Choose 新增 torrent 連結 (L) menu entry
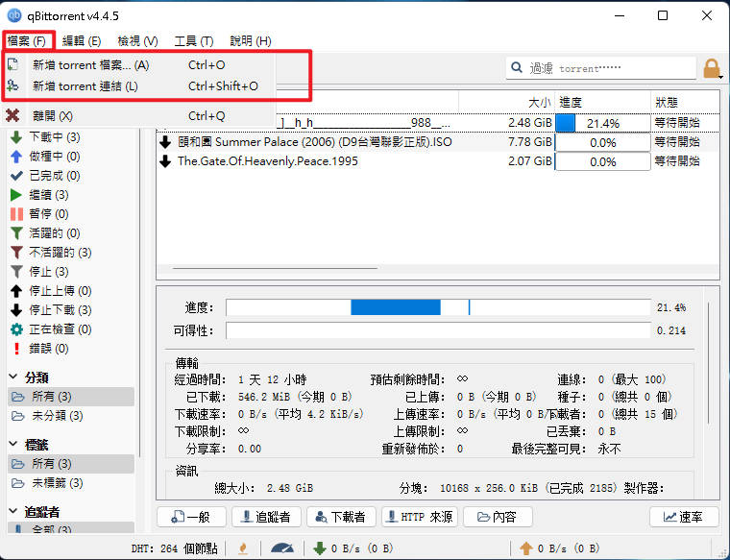Image resolution: width=730 pixels, height=560 pixels. click(138, 86)
